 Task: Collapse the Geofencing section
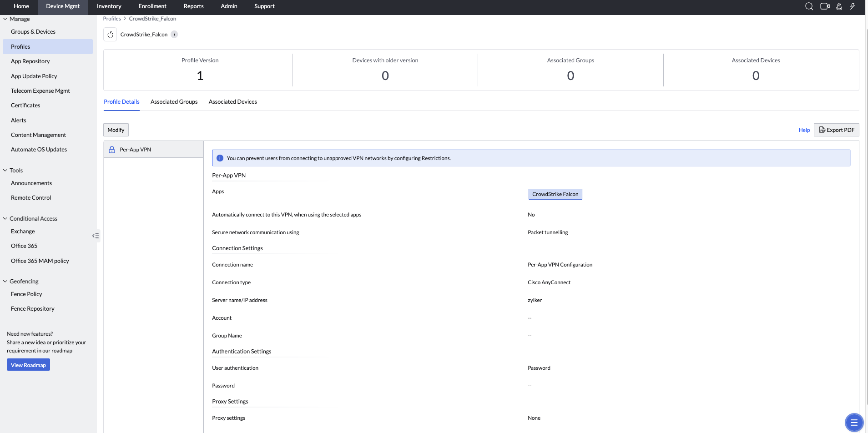click(5, 282)
